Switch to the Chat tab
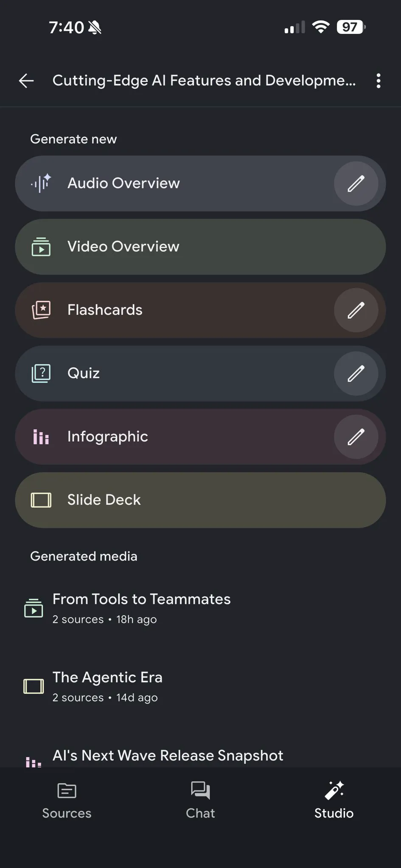The height and width of the screenshot is (868, 401). (200, 800)
